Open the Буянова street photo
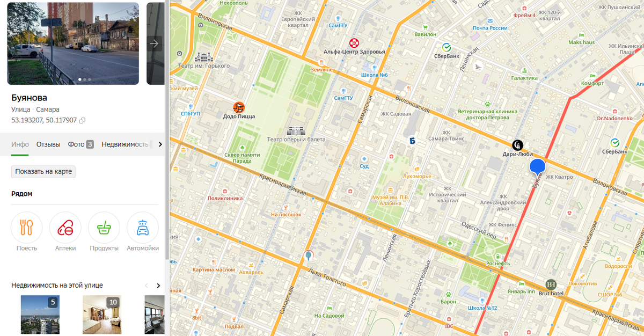 coord(73,43)
